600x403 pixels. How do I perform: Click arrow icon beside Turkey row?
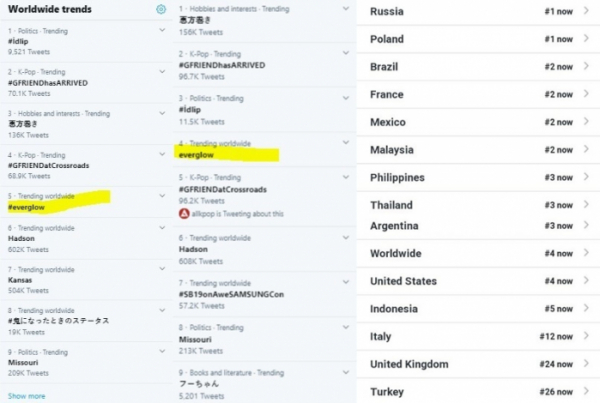pyautogui.click(x=587, y=391)
